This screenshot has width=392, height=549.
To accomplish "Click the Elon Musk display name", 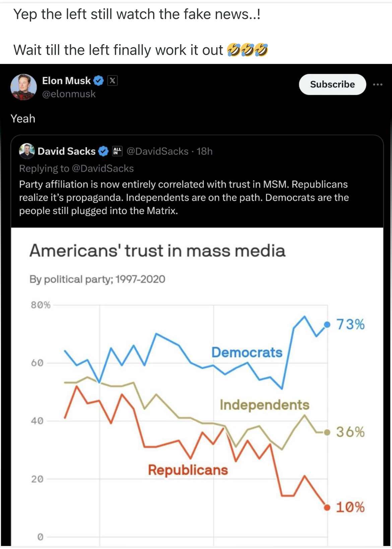I will (x=66, y=81).
